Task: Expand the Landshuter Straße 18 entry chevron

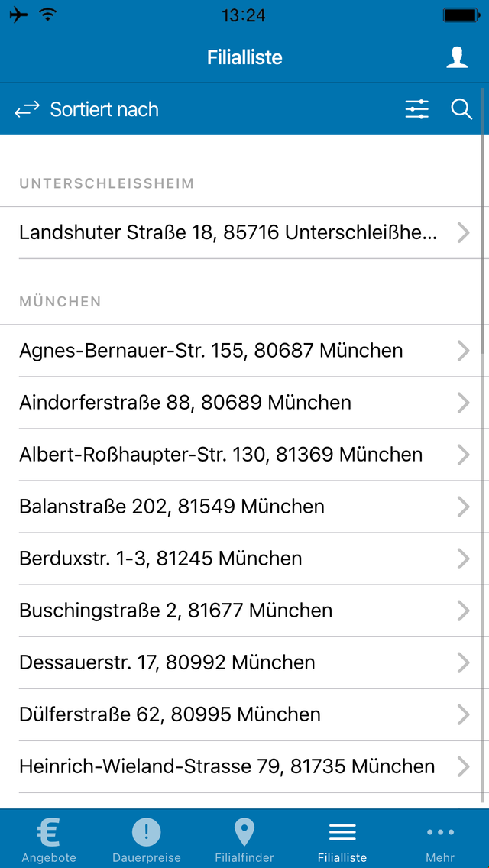Action: pos(464,232)
